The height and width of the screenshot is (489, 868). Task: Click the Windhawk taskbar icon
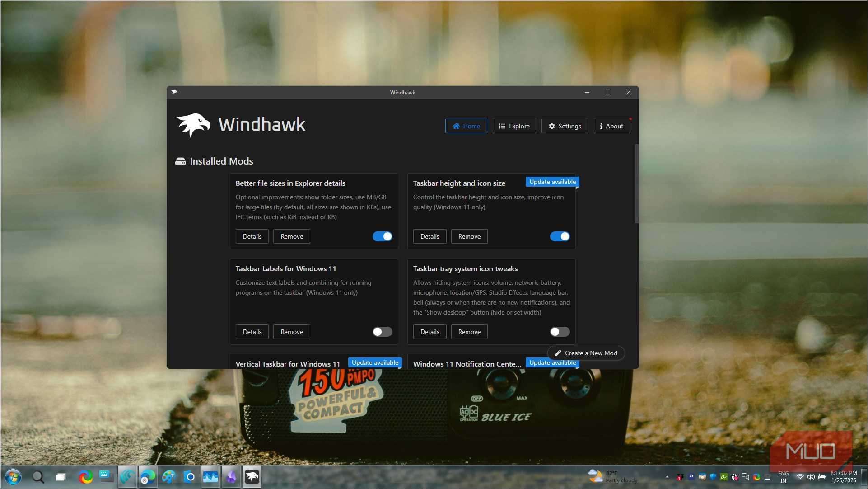(x=252, y=477)
